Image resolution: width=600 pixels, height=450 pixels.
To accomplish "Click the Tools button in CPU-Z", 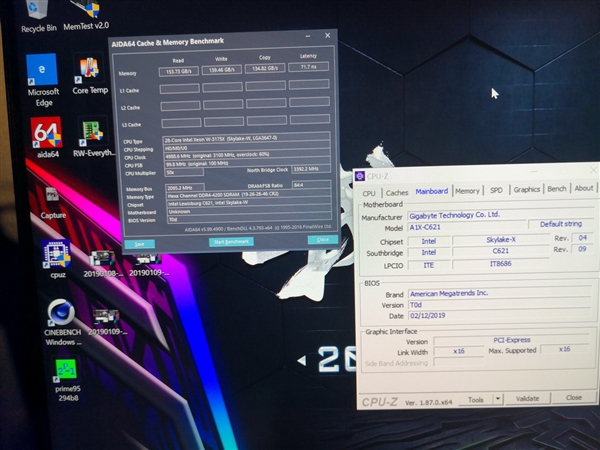I will click(x=475, y=399).
